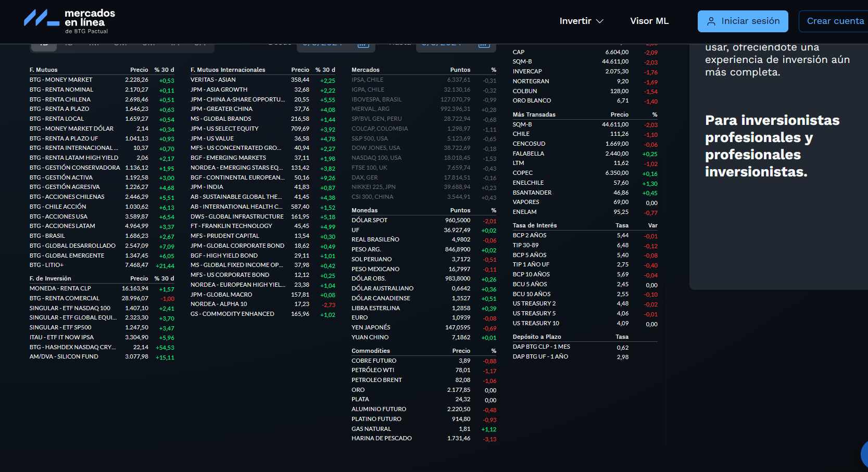Image resolution: width=868 pixels, height=472 pixels.
Task: Open AM/DVA - SILICON FUND row
Action: 102,356
